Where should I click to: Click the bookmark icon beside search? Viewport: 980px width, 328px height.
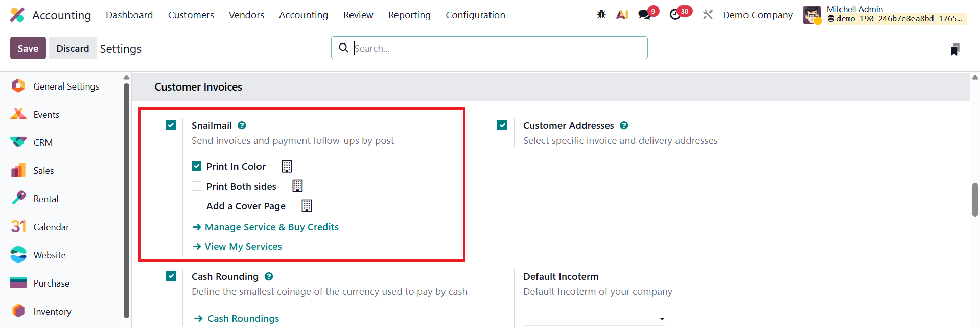coord(954,49)
